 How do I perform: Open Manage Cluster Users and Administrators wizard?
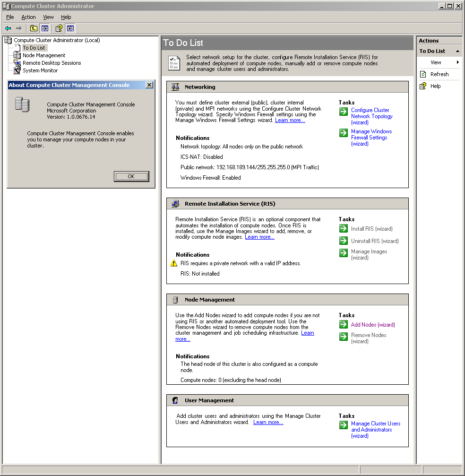coord(376,430)
